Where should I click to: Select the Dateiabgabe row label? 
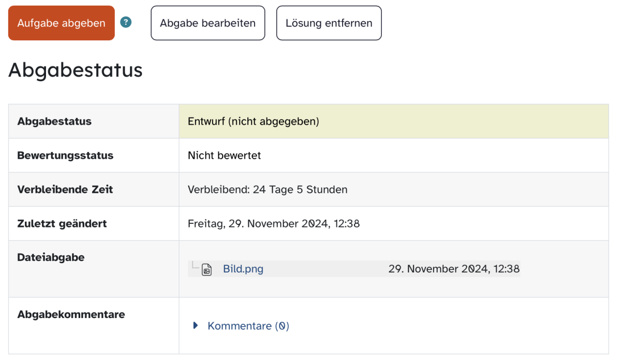(x=51, y=257)
